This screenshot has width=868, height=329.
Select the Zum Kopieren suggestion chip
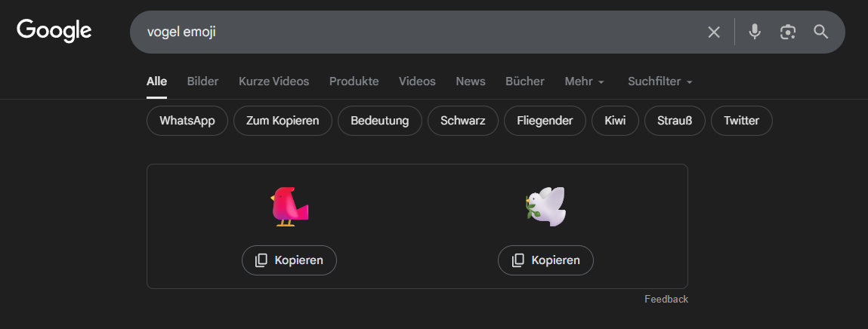[x=283, y=121]
